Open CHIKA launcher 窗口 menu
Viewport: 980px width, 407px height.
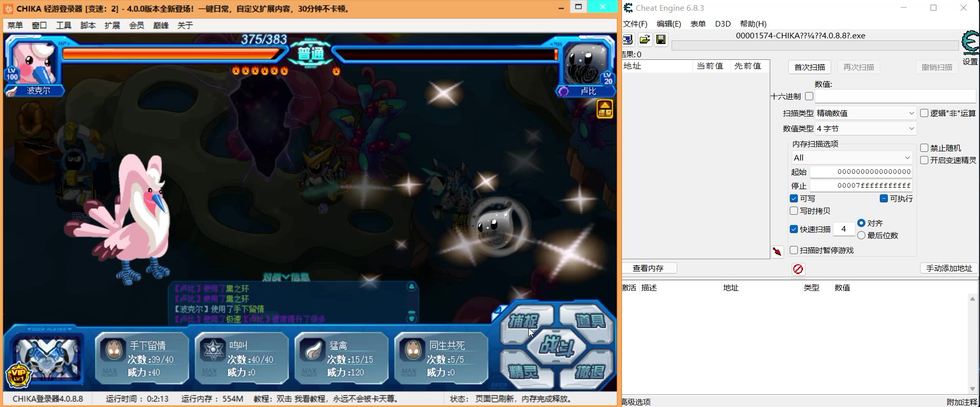click(39, 25)
